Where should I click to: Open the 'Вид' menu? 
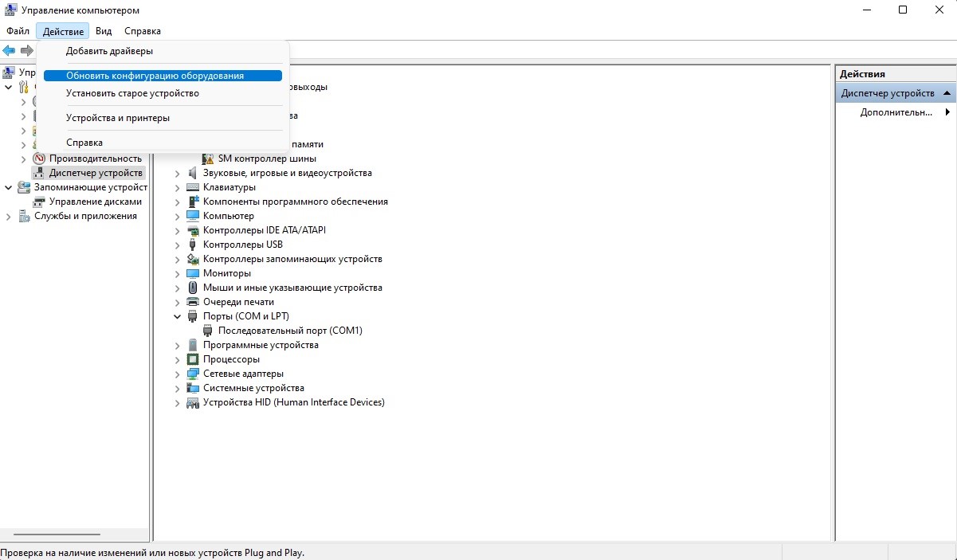point(104,31)
